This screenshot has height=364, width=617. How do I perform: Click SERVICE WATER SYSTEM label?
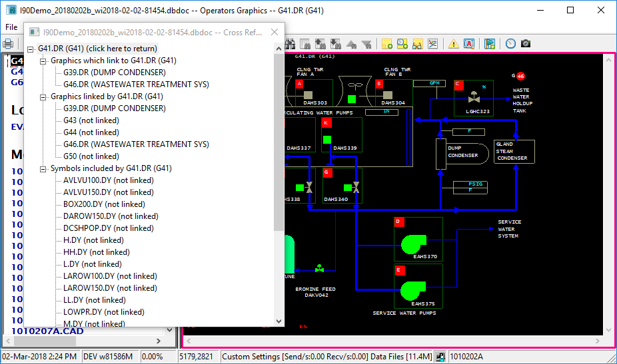coord(509,229)
